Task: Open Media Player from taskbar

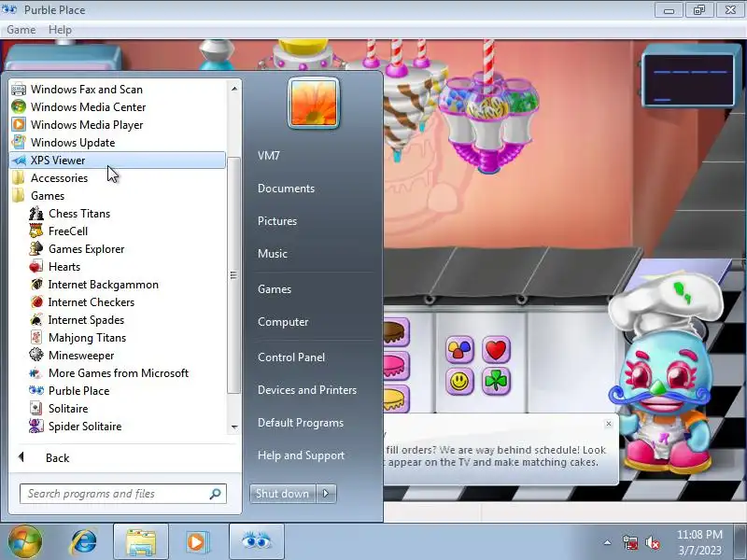Action: tap(196, 542)
